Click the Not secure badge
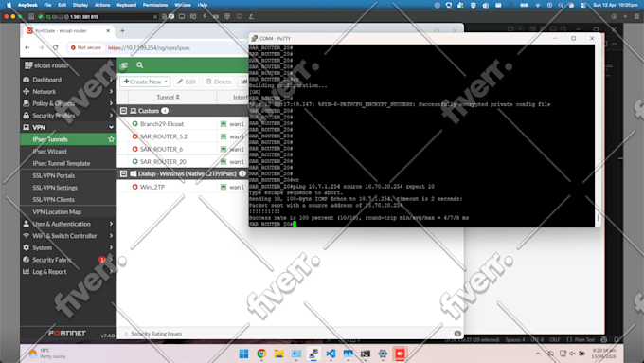This screenshot has height=363, width=644. click(x=85, y=47)
